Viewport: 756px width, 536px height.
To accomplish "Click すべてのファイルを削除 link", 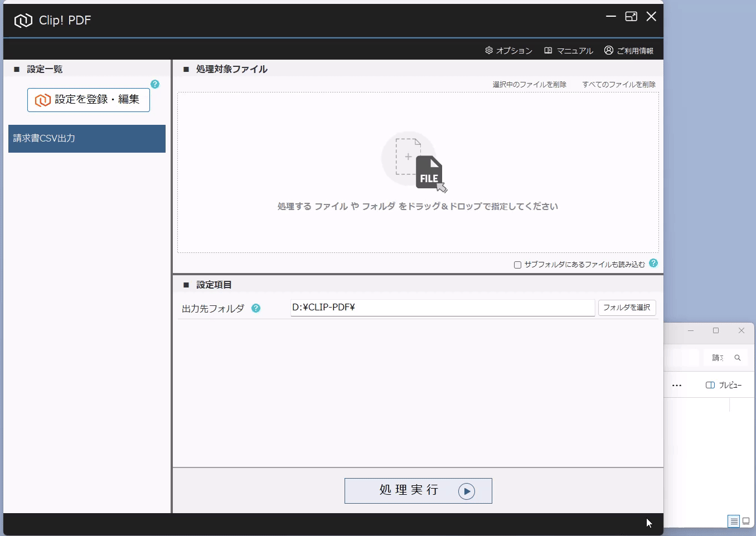I will click(619, 85).
